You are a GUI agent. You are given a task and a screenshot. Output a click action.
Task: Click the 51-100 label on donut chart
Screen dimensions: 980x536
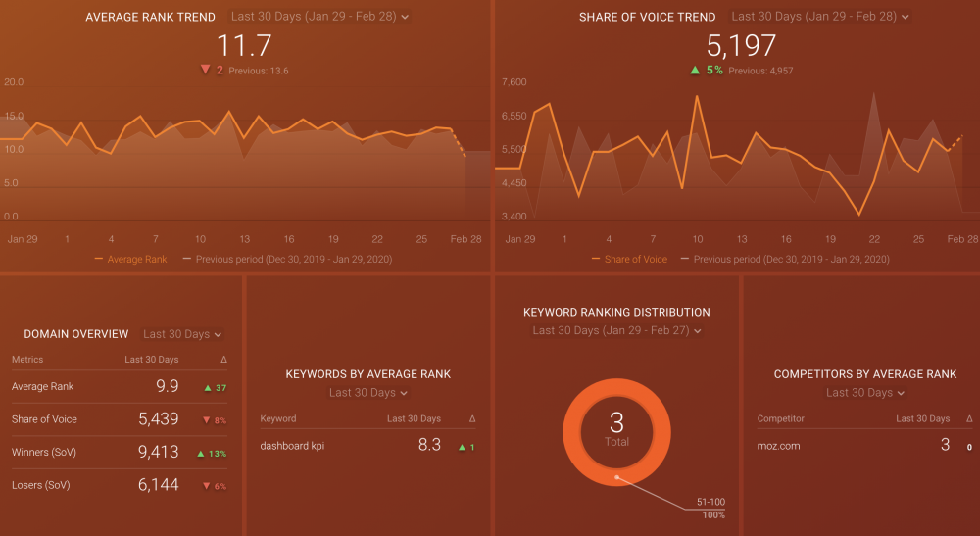pyautogui.click(x=710, y=502)
